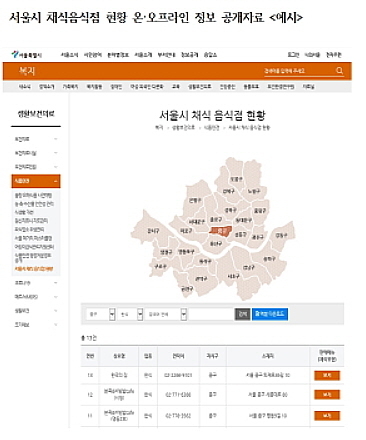Screen dimensions: 366x440
Task: Select the 서대문구 district on map
Action: 197,221
